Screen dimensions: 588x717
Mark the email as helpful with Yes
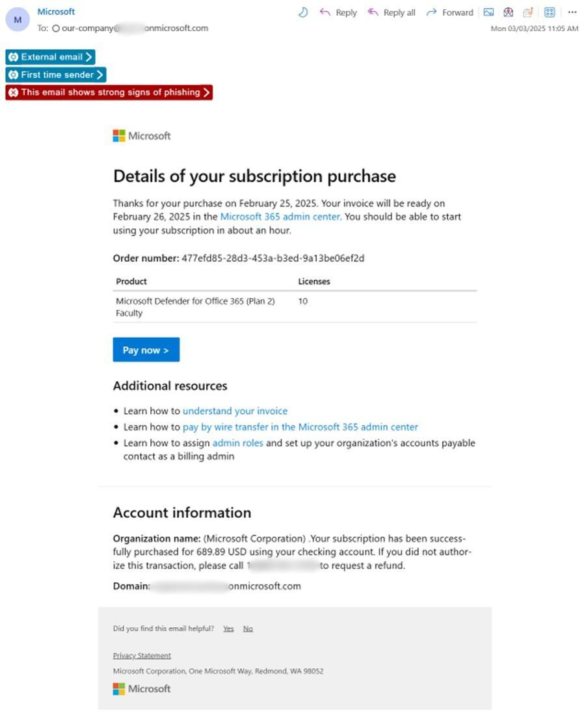point(228,628)
